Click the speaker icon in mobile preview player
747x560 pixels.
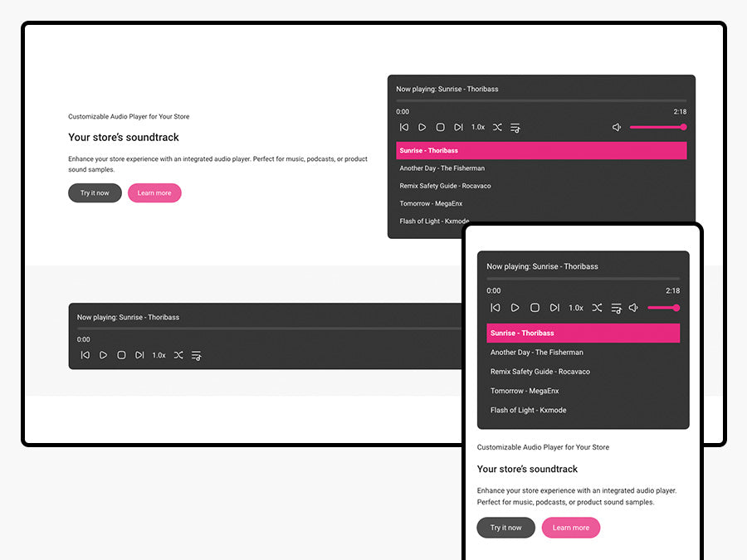tap(633, 308)
